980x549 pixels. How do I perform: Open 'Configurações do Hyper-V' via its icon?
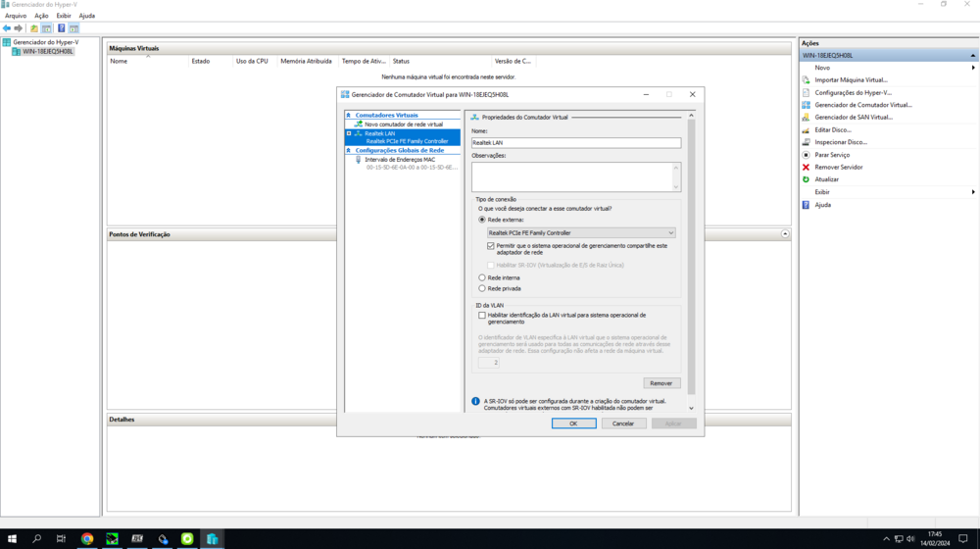point(806,93)
